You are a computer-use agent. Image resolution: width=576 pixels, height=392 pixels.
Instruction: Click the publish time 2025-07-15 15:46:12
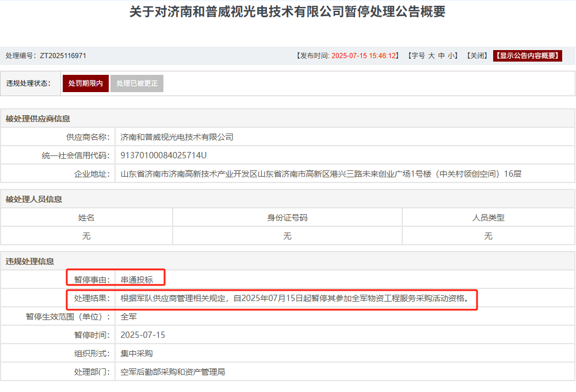click(364, 56)
